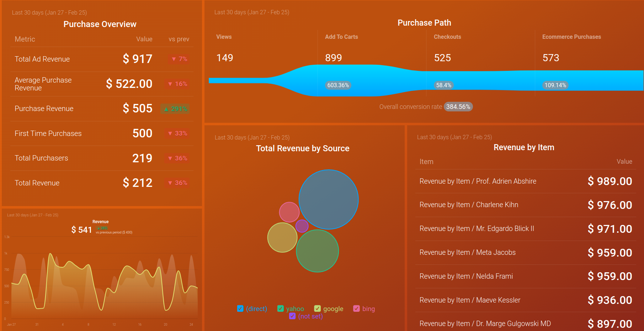
Task: Click the green 26% change badge above the revenue trend
Action: click(102, 227)
